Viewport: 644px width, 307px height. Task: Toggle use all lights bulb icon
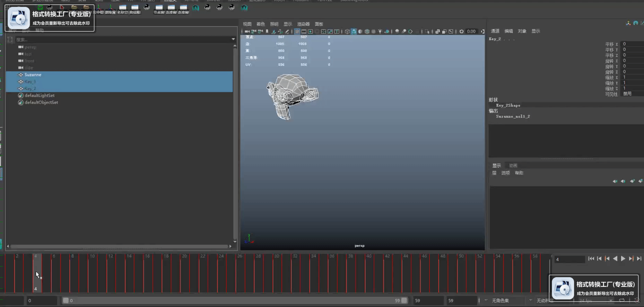pos(380,32)
